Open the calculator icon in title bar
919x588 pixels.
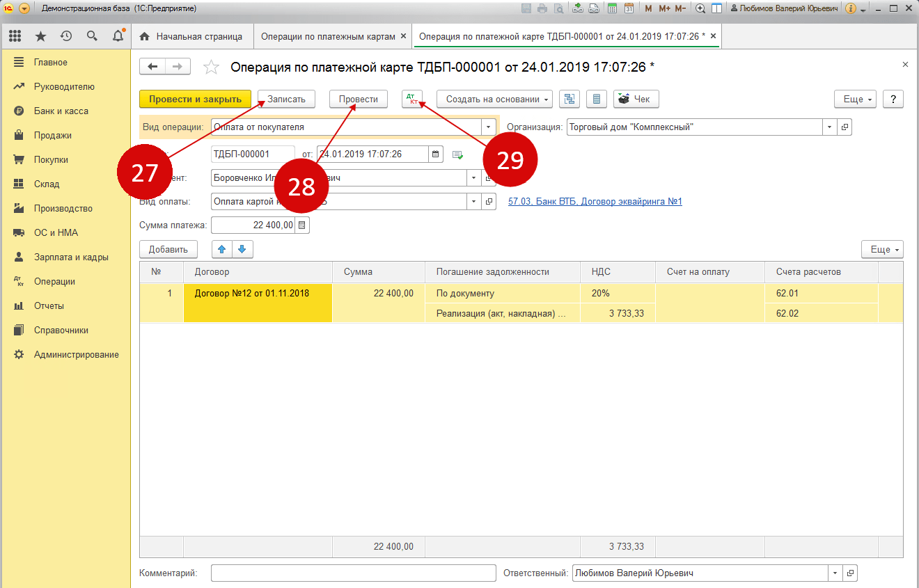(x=612, y=8)
